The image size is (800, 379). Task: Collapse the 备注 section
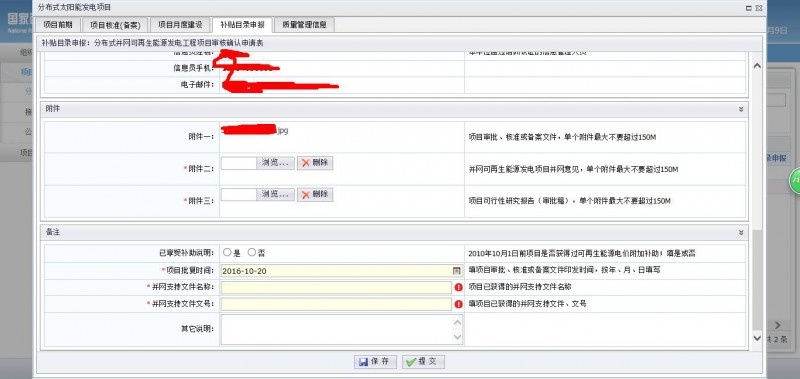click(740, 233)
